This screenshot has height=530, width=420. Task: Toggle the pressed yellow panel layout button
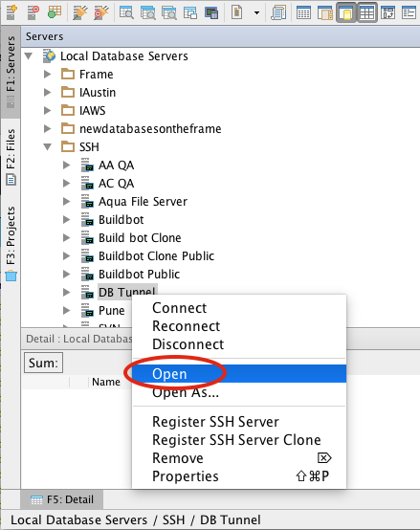(346, 12)
